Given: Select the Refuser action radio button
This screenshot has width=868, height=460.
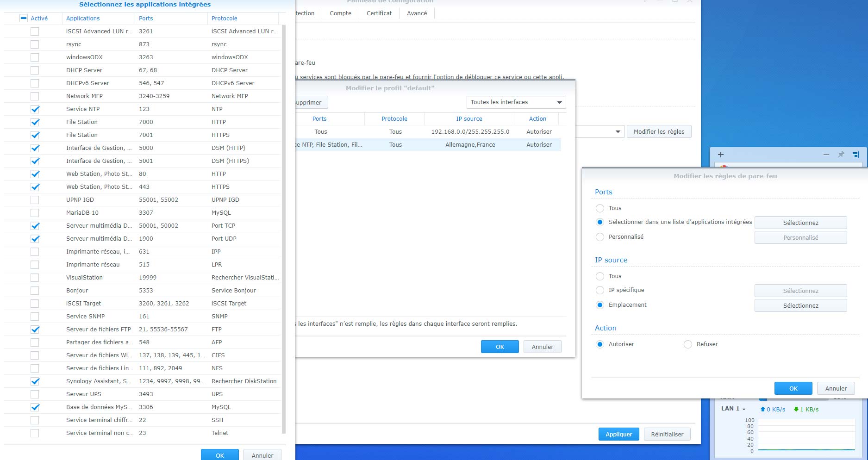Looking at the screenshot, I should point(688,344).
